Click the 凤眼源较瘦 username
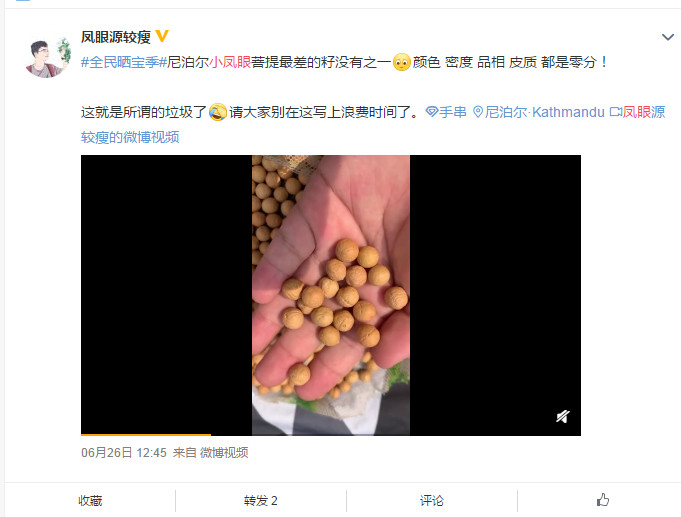This screenshot has width=681, height=517. click(116, 37)
